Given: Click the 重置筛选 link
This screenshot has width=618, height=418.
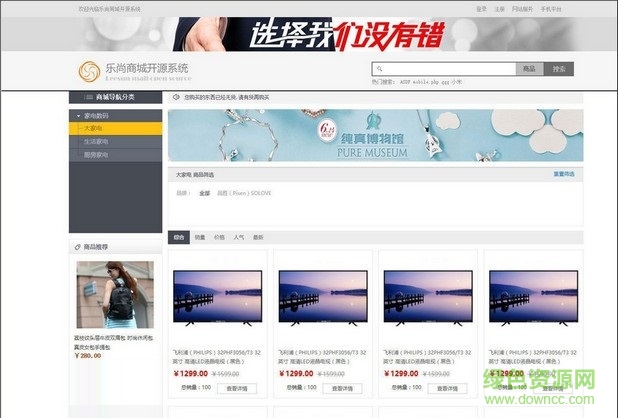Looking at the screenshot, I should coord(564,174).
